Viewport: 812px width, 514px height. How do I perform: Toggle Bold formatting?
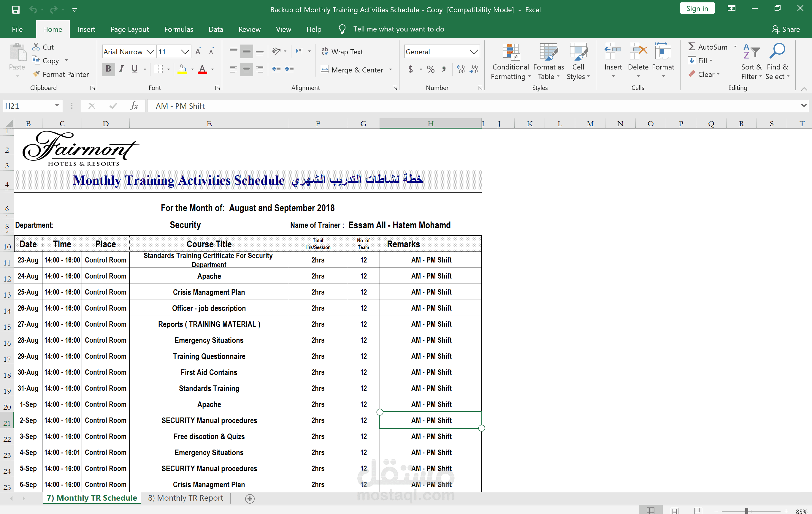(108, 69)
